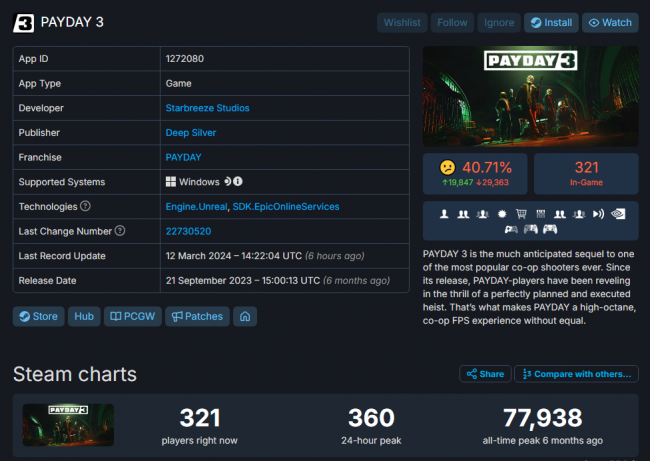This screenshot has height=461, width=650.
Task: Click the 40.71% review rating box
Action: (x=475, y=174)
